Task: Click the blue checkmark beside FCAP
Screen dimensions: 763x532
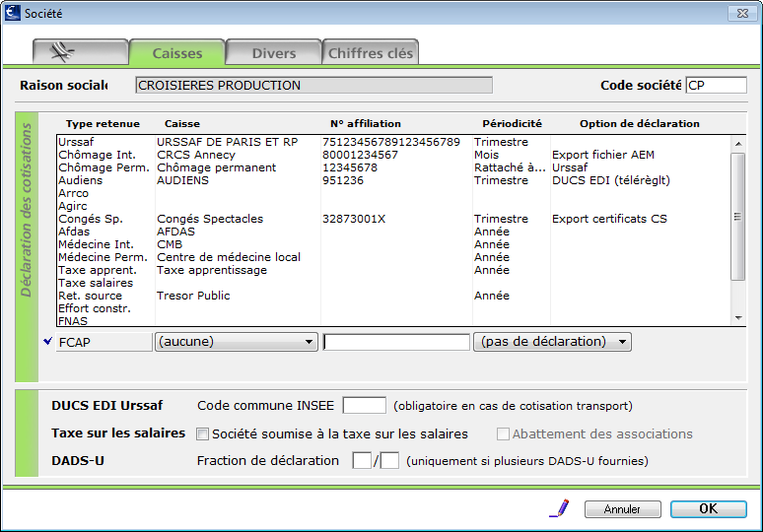Action: pyautogui.click(x=47, y=342)
